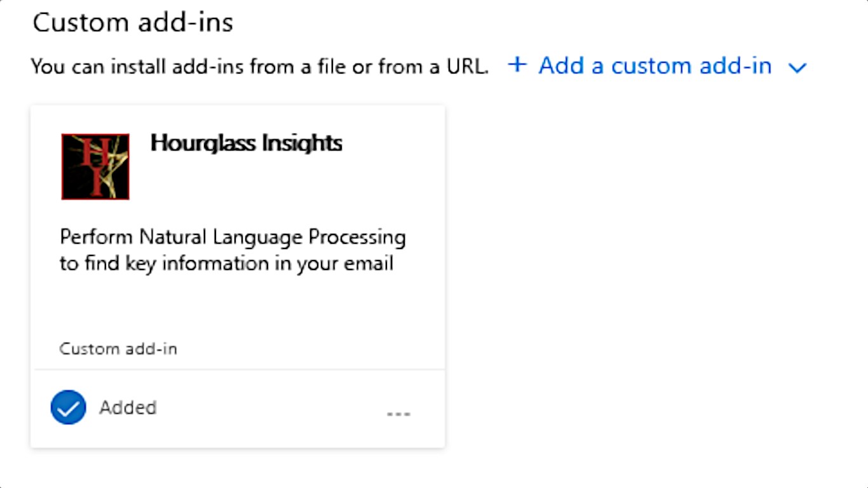
Task: Open the ellipsis more options menu
Action: [398, 414]
